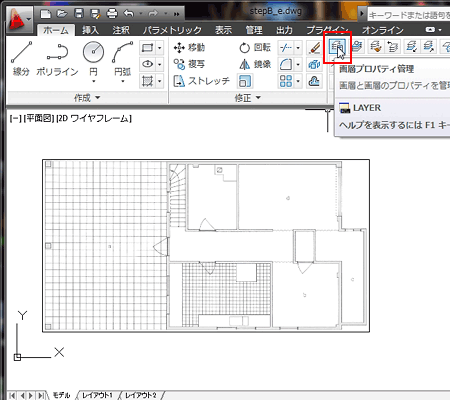Click the keyword search input field
The height and width of the screenshot is (400, 450).
409,15
